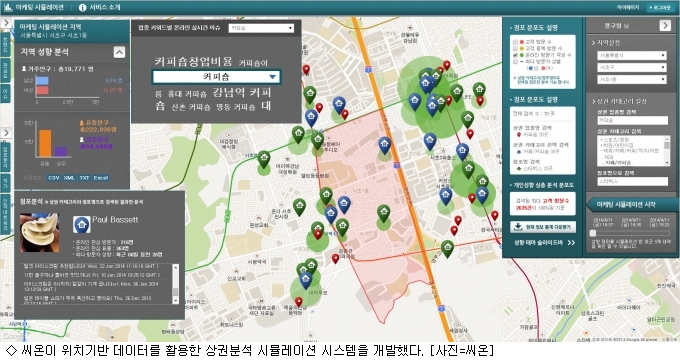Click the download icon on 현재 정보 통계 다운받기

click(518, 227)
